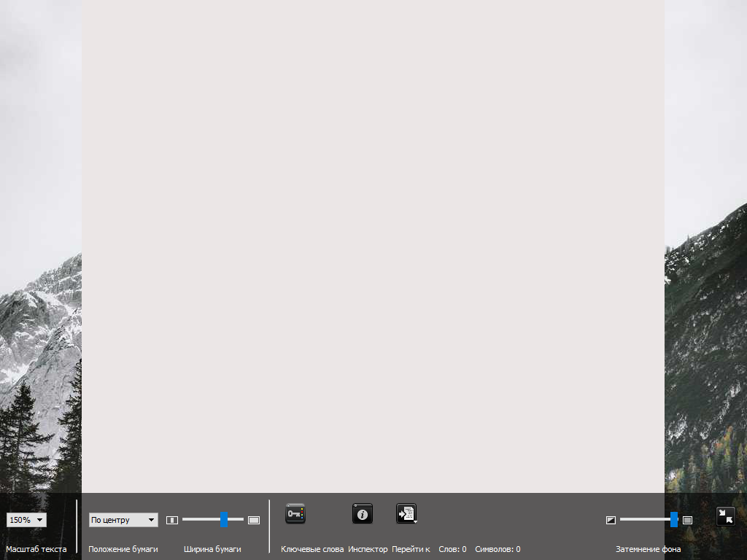Click the paper width slider blue handle

(x=224, y=519)
